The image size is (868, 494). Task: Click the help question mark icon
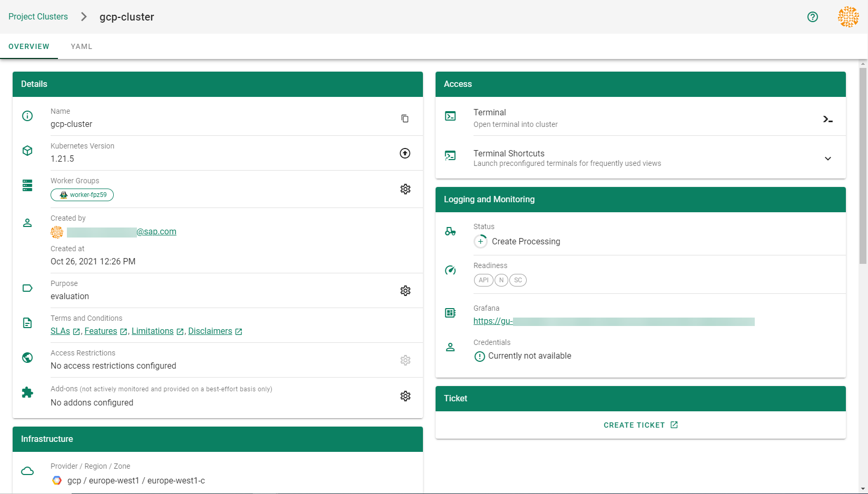click(x=812, y=17)
